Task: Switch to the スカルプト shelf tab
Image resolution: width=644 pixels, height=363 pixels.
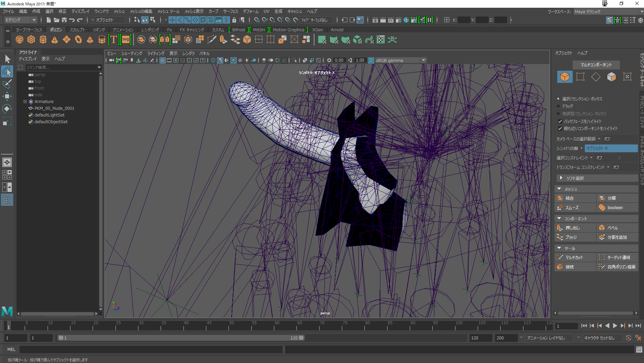Action: [77, 30]
